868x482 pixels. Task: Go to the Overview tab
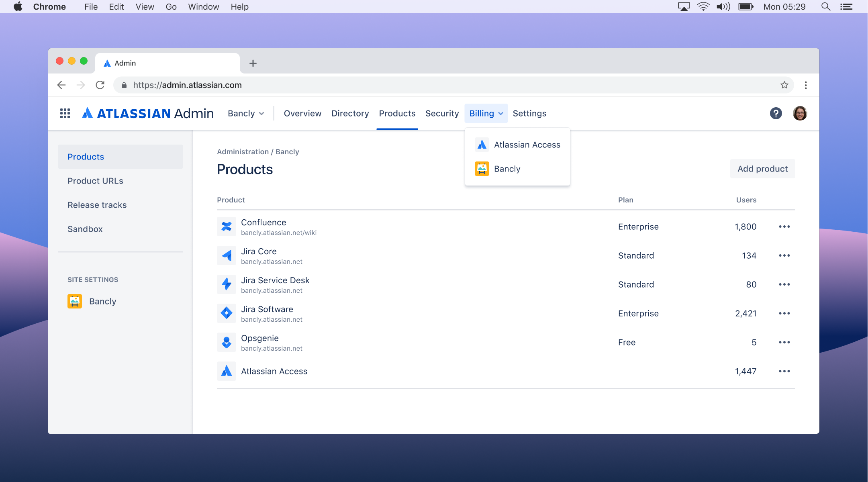[302, 113]
